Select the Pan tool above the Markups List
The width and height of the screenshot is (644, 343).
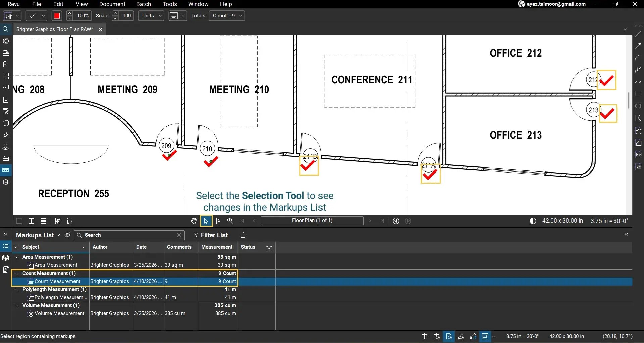pos(194,221)
